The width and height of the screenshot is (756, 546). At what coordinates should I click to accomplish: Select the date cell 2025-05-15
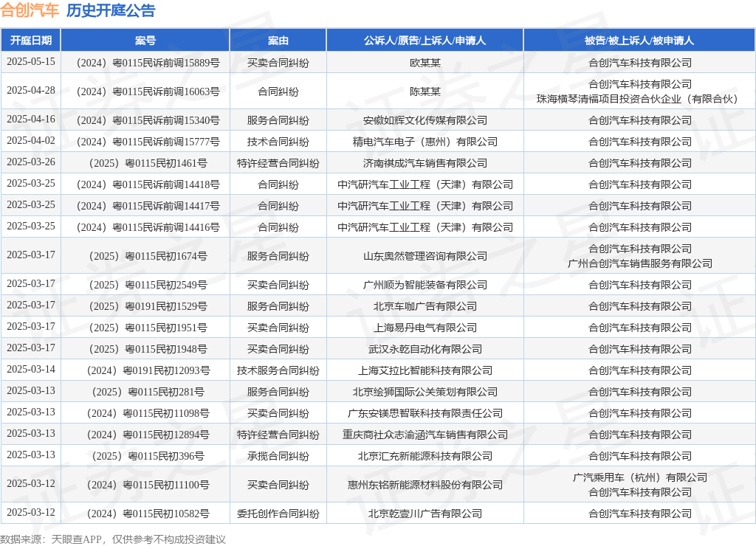pyautogui.click(x=31, y=62)
